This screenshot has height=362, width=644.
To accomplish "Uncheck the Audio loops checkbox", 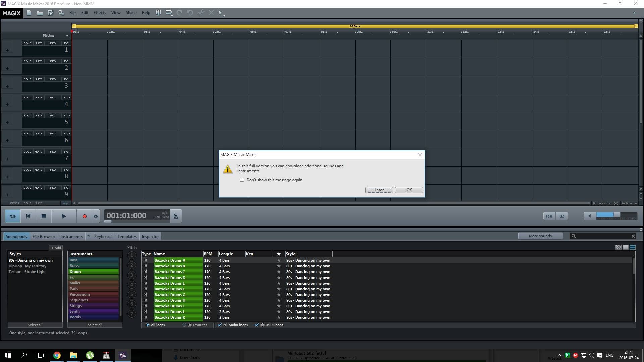I will [x=220, y=325].
